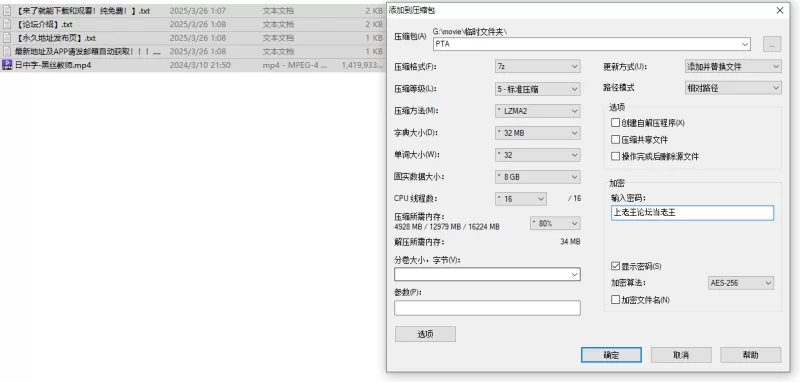Open the 加密算法 AES-256 dropdown
The width and height of the screenshot is (800, 382).
click(x=740, y=283)
